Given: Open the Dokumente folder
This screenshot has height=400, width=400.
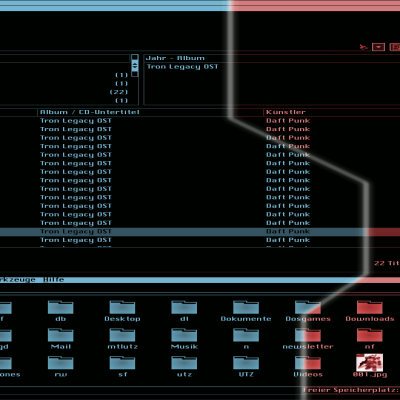Looking at the screenshot, I should pos(246,311).
